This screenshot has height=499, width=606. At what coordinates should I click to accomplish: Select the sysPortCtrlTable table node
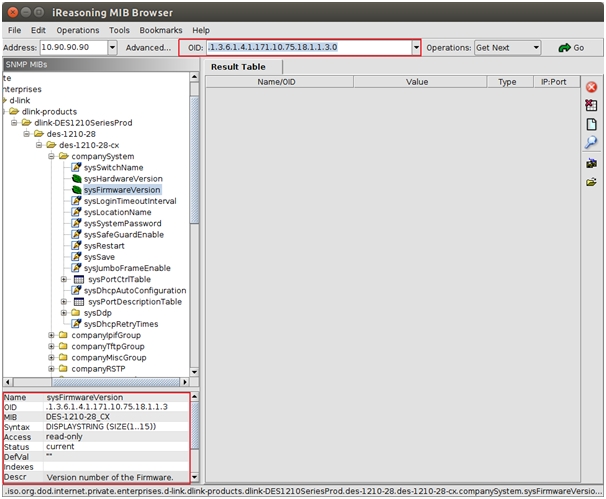tap(118, 279)
